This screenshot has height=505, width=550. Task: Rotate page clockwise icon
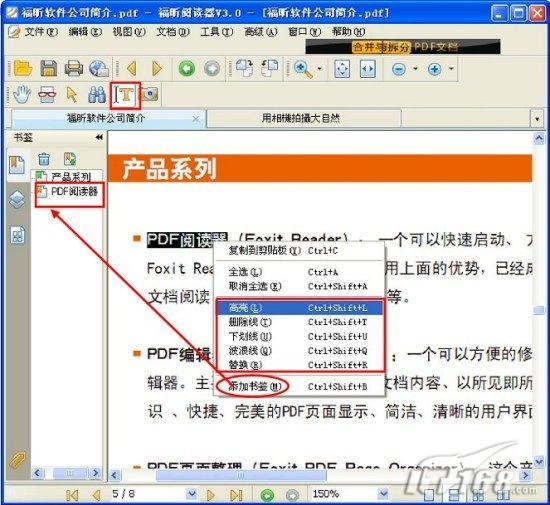pos(245,68)
